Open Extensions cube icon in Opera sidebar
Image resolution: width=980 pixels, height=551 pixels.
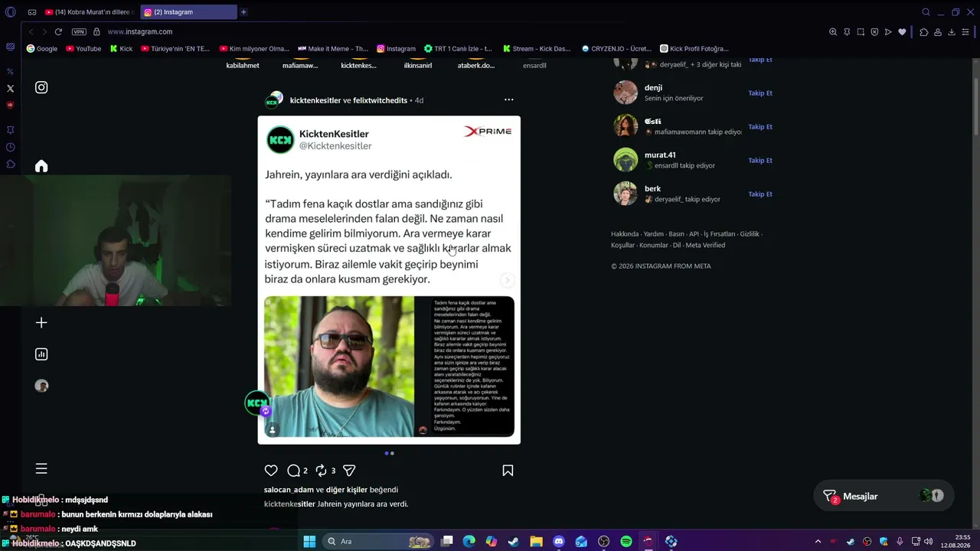(10, 164)
